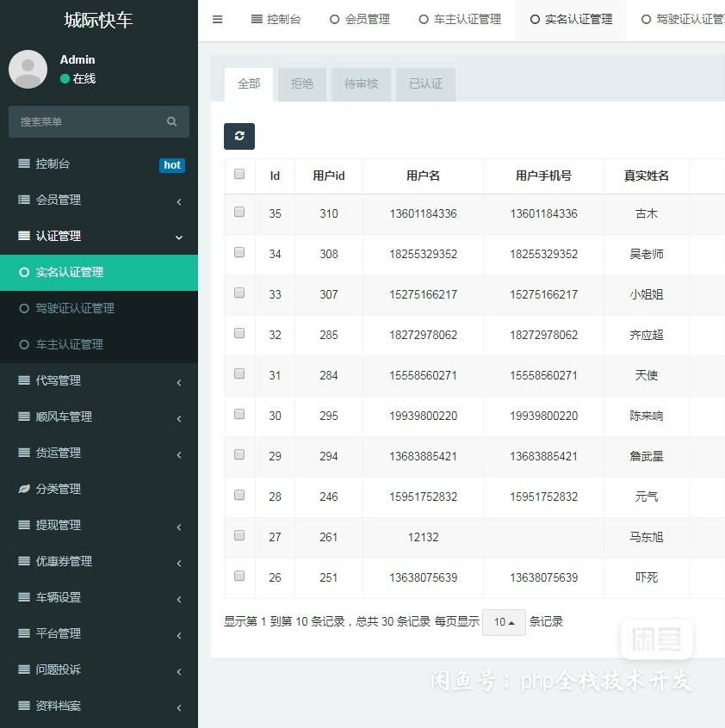
Task: Open 车主认证管理 in the sidebar
Action: pyautogui.click(x=69, y=344)
